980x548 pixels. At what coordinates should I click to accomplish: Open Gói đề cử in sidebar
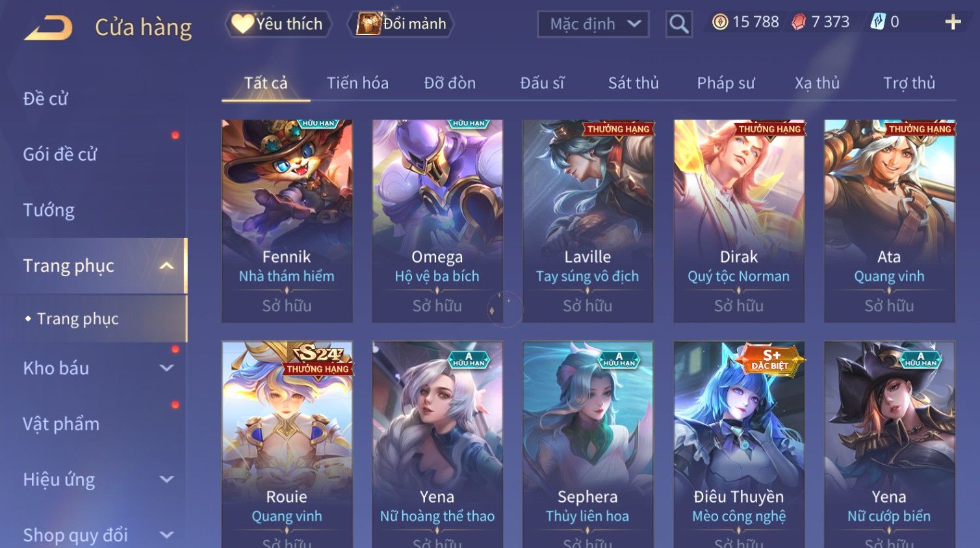[x=60, y=155]
